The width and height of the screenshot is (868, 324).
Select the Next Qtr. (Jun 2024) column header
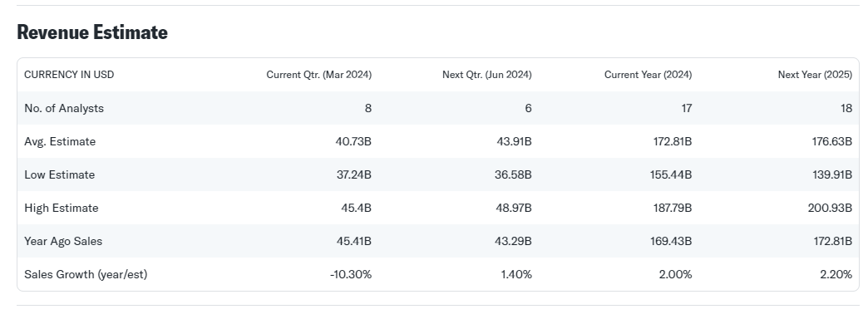point(487,75)
